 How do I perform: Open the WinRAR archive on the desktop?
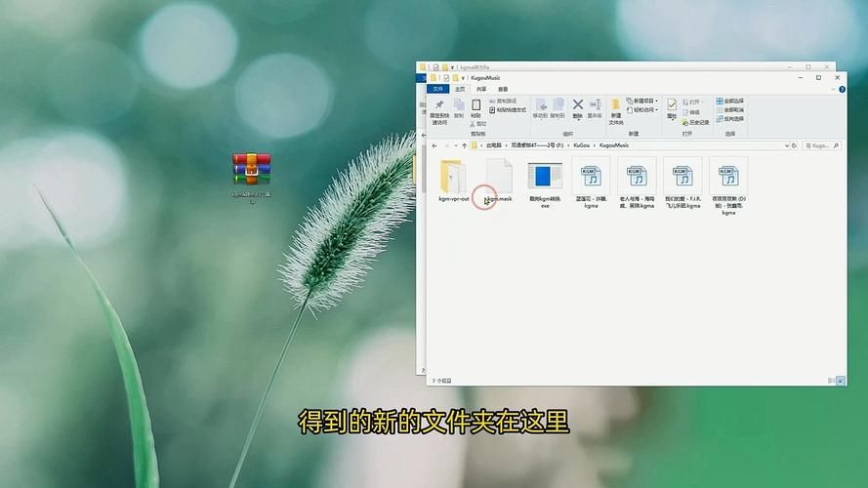(x=251, y=169)
